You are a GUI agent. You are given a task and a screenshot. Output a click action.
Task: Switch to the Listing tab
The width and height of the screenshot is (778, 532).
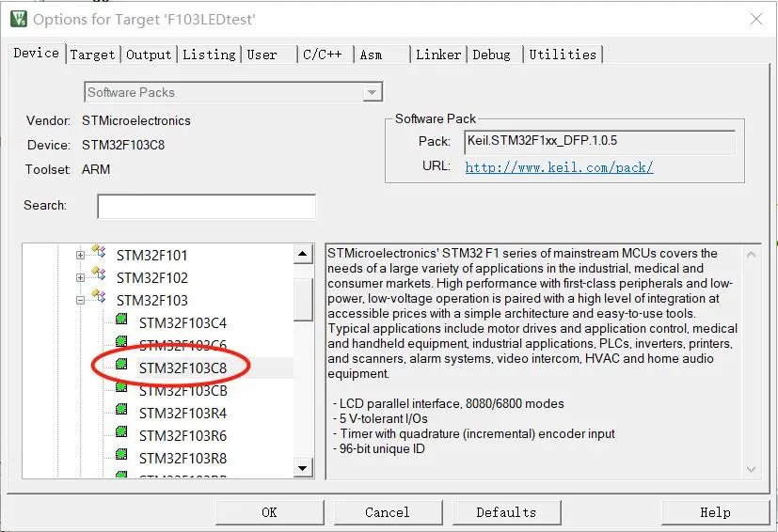(209, 55)
